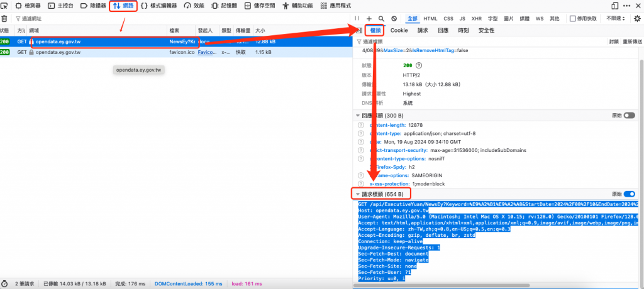Click help icon for date header
Viewport: 644px width, 289px height.
coord(361,142)
